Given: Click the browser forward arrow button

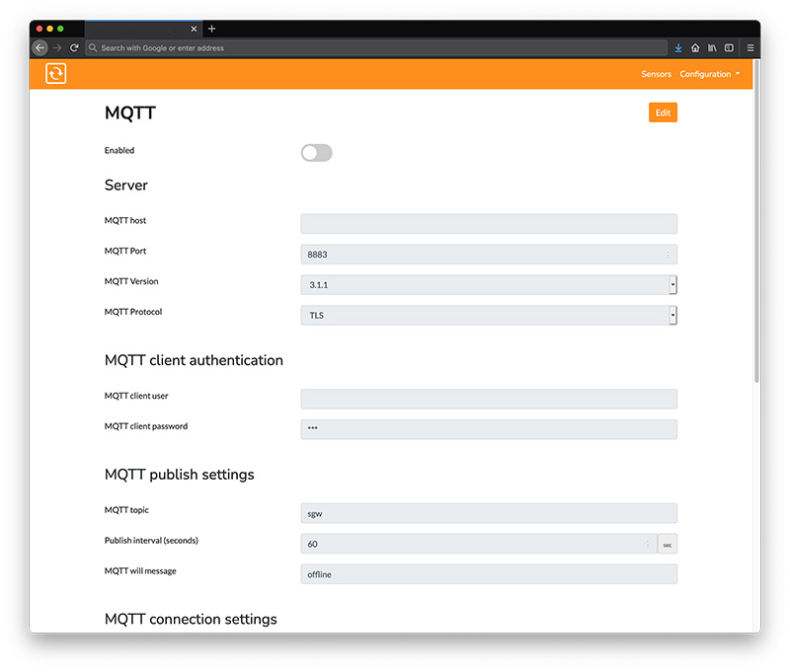Looking at the screenshot, I should click(57, 47).
